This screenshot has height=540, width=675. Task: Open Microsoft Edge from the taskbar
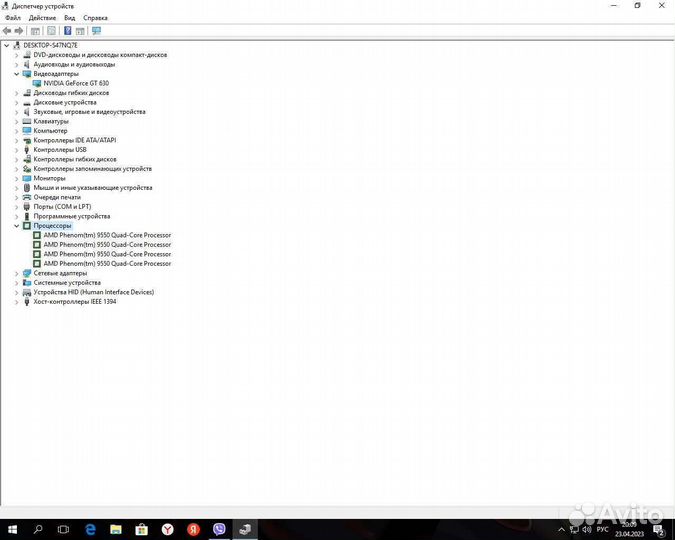tap(90, 529)
